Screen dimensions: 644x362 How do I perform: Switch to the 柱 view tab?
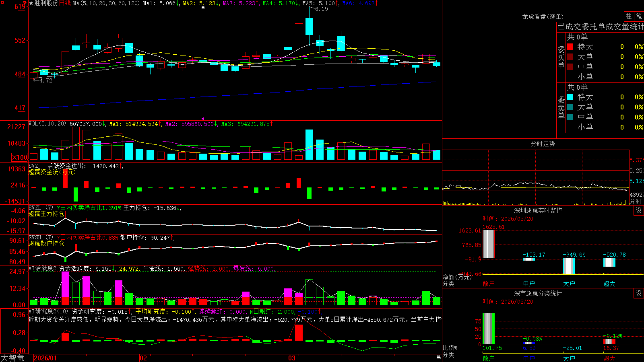(x=629, y=16)
